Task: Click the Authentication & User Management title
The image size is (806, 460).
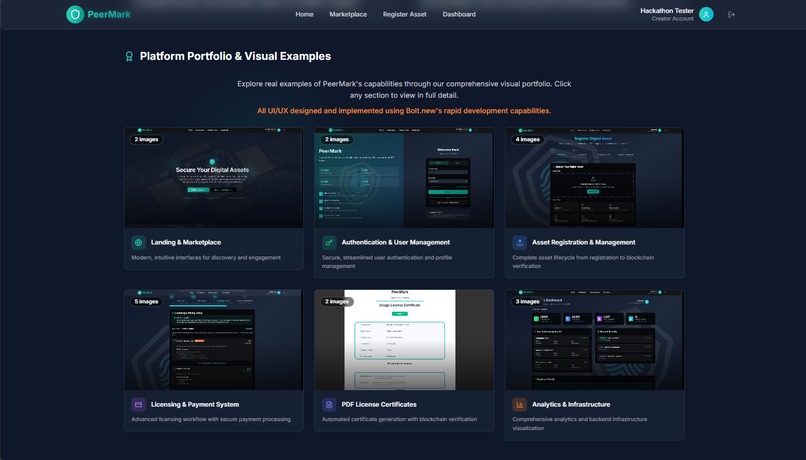Action: point(396,242)
